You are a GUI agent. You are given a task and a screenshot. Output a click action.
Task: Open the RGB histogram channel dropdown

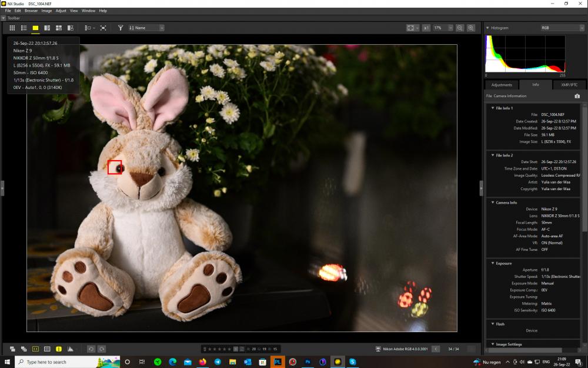[563, 28]
